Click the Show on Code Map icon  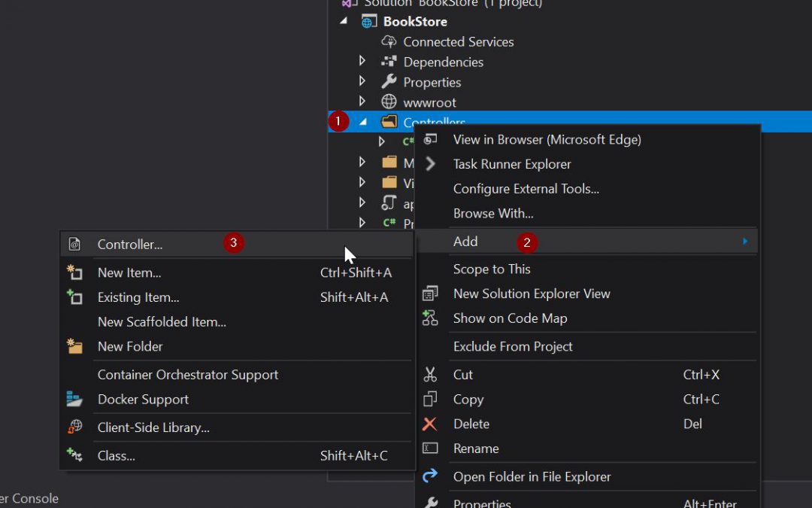coord(430,318)
